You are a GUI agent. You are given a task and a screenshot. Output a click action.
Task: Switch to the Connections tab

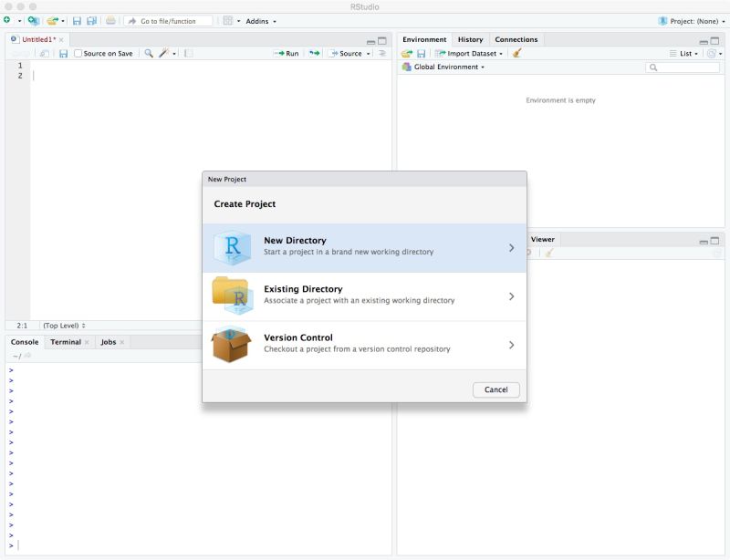tap(516, 39)
